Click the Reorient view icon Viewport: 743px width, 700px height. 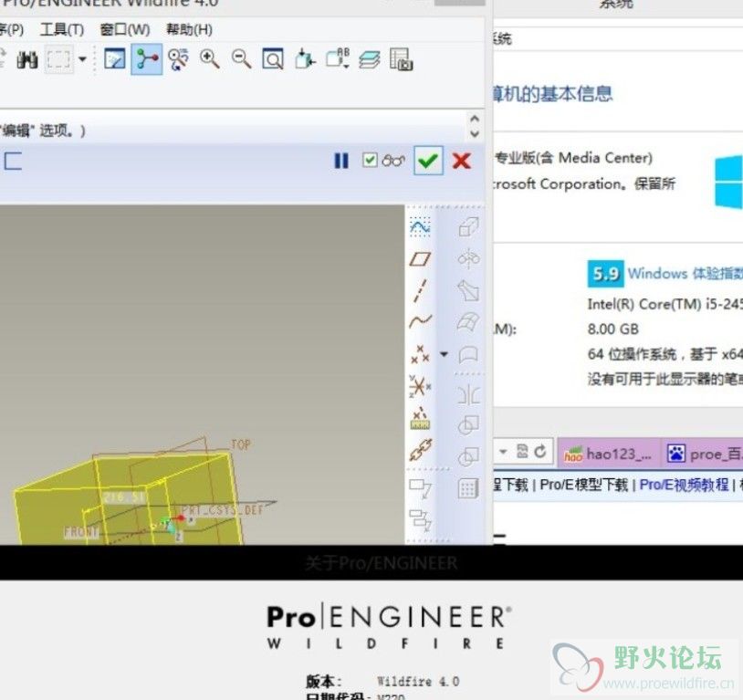pos(305,59)
